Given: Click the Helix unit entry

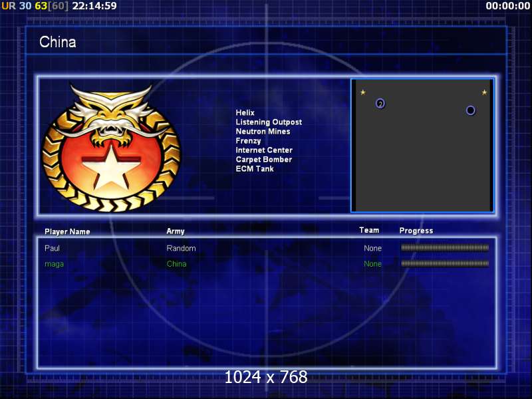Looking at the screenshot, I should click(x=245, y=112).
